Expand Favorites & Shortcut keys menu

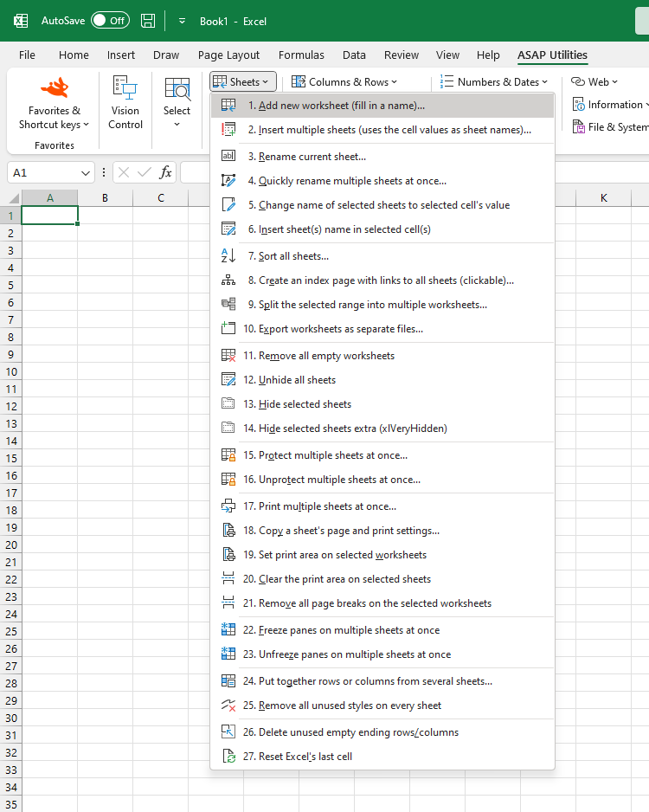[x=54, y=118]
